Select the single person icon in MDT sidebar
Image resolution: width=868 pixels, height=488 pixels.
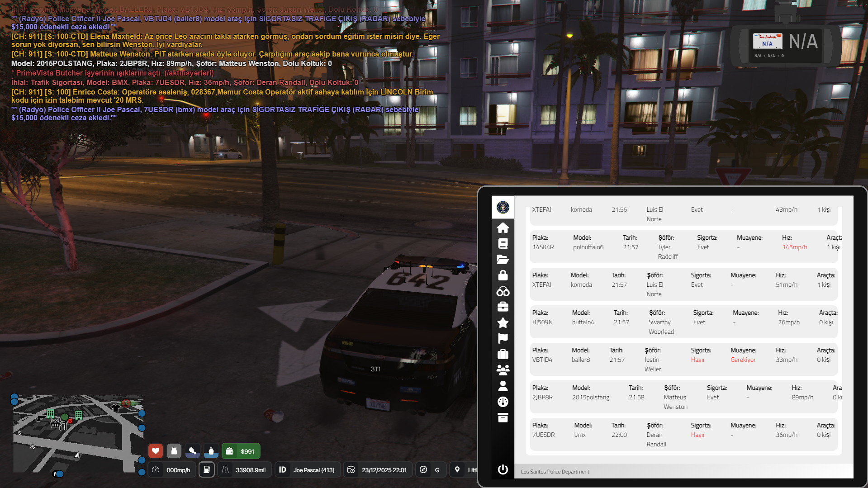[x=503, y=386]
